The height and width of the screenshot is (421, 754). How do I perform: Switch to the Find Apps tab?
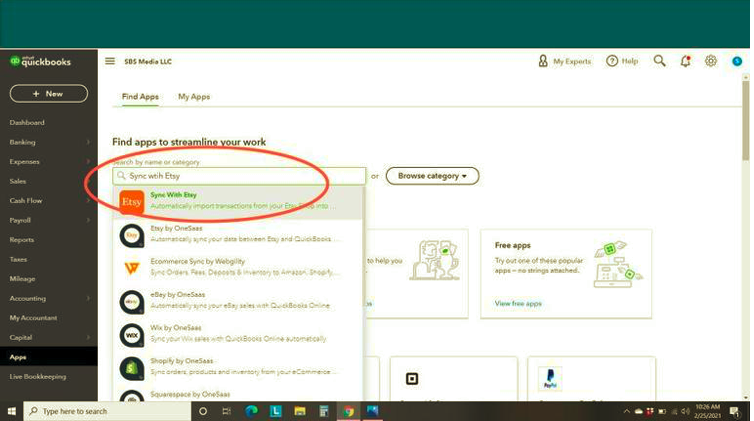(x=140, y=97)
